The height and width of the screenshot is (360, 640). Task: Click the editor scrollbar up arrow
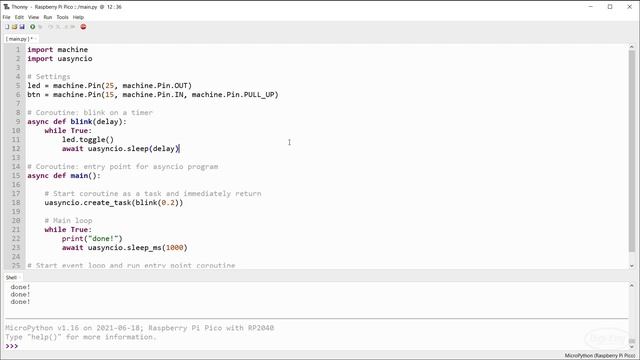pos(632,47)
